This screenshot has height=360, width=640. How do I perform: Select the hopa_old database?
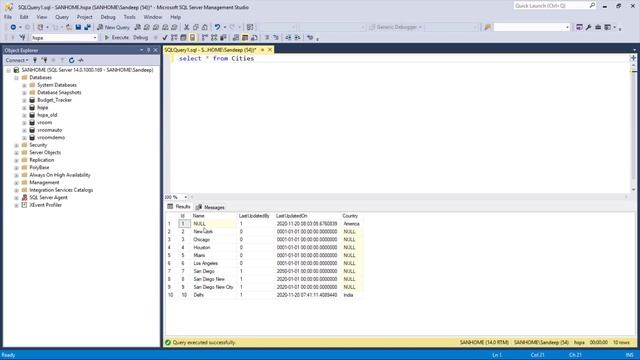point(47,115)
